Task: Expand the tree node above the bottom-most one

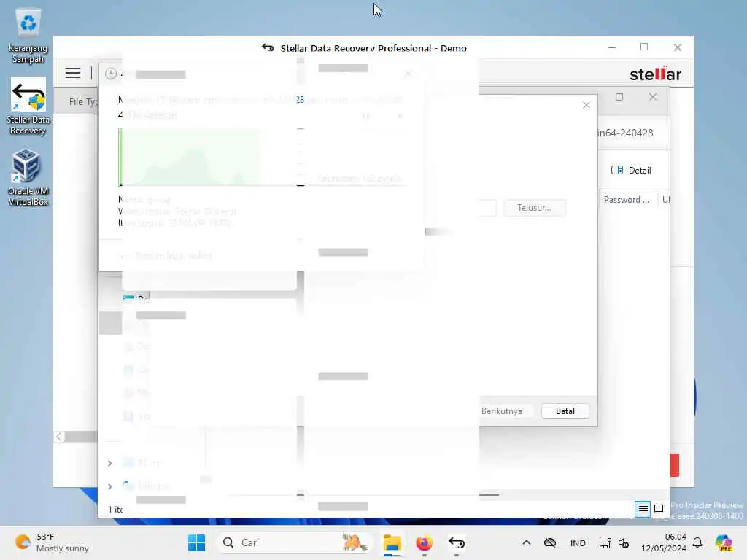Action: [x=110, y=463]
